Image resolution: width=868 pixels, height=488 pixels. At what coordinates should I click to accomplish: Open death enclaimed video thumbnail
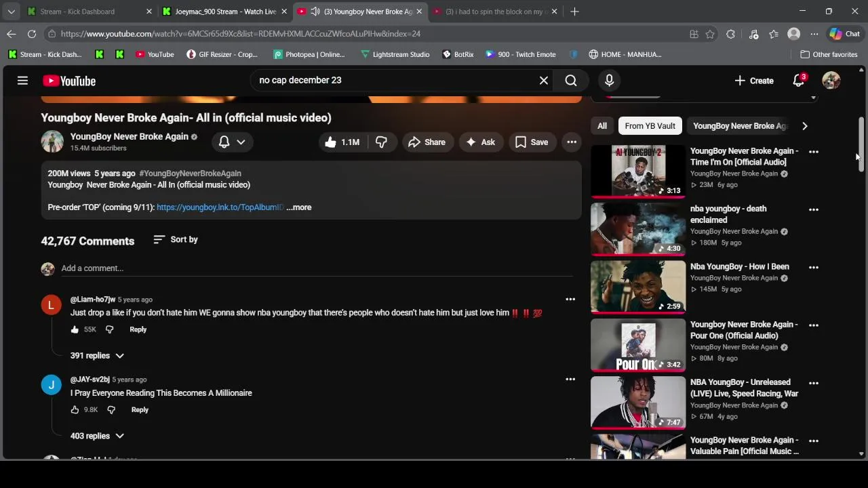638,229
